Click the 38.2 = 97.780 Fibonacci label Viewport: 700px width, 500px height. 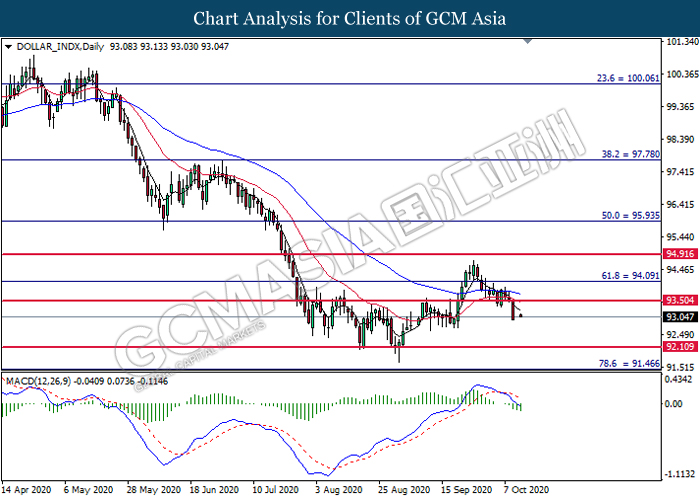pos(630,154)
